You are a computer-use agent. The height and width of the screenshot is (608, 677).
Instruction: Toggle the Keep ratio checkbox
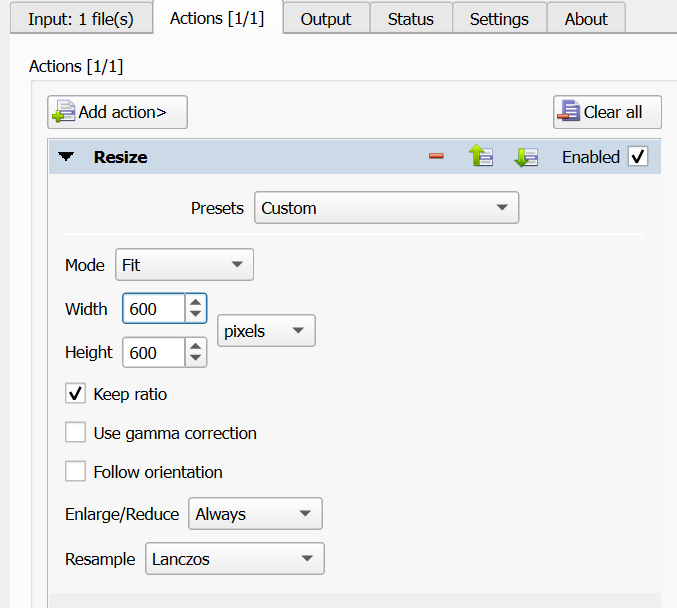pyautogui.click(x=75, y=394)
